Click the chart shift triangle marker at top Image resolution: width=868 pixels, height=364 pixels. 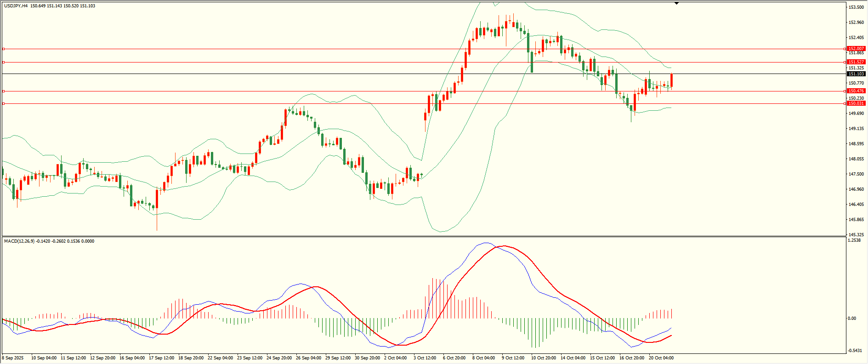[x=676, y=3]
